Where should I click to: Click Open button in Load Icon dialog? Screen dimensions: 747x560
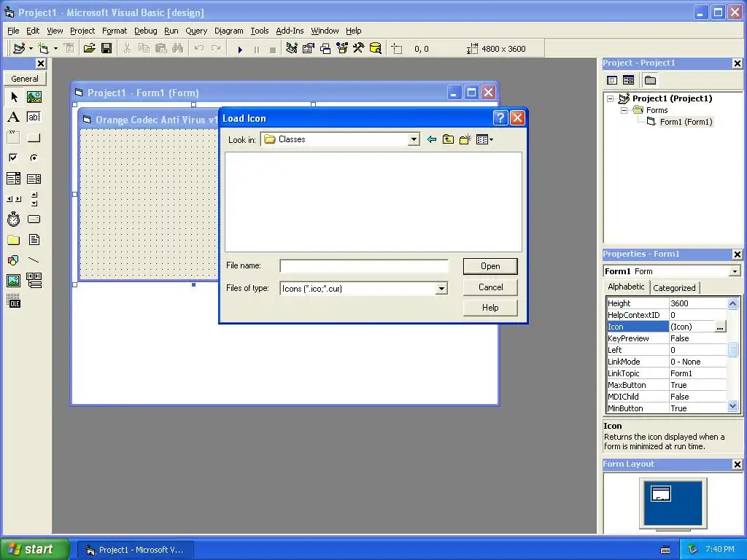490,266
